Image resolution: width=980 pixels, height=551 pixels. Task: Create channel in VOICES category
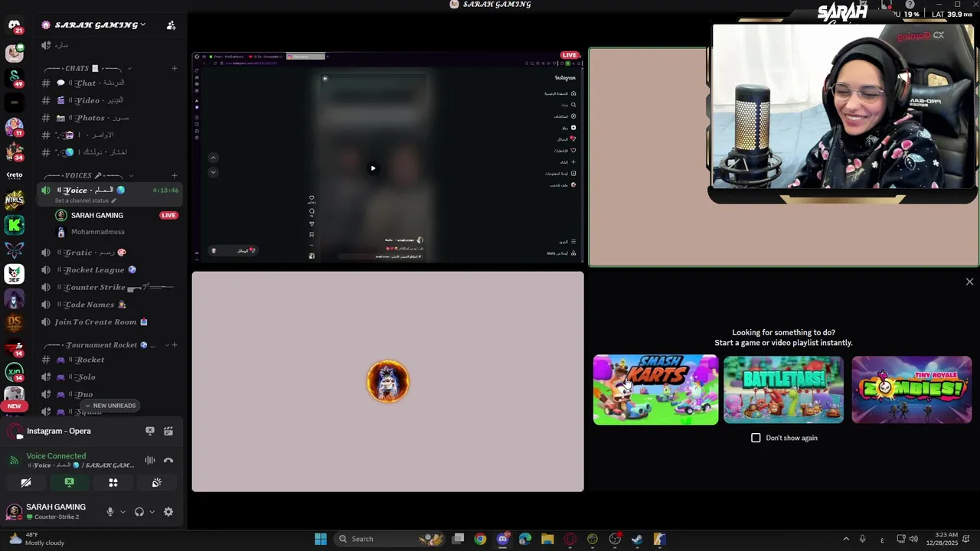175,176
